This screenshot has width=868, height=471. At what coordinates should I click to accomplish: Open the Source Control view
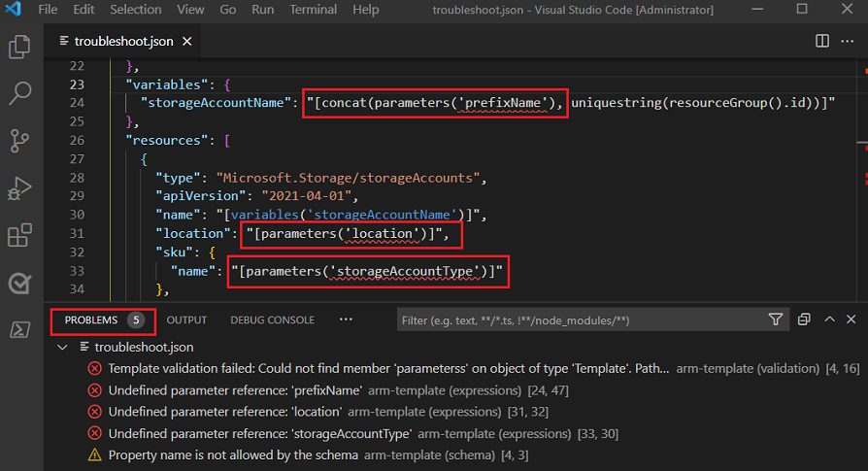tap(19, 141)
